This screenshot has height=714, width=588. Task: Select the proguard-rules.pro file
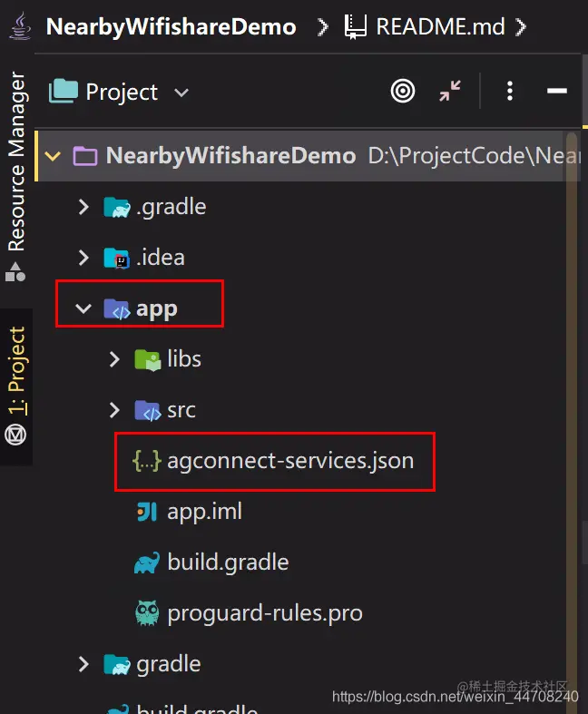point(265,613)
